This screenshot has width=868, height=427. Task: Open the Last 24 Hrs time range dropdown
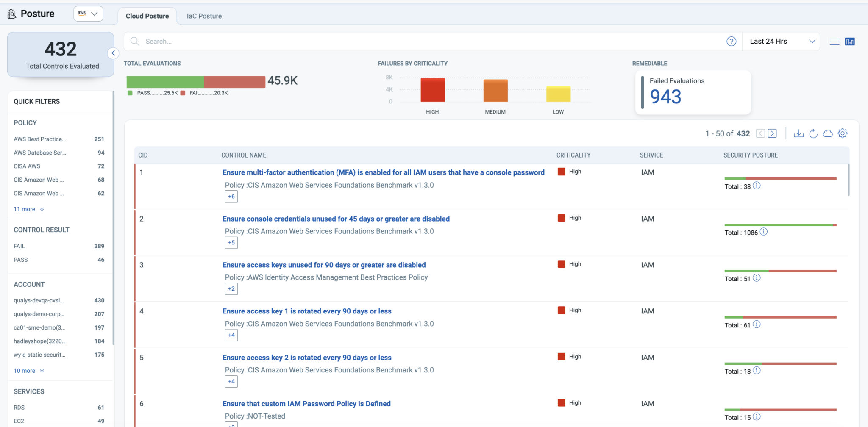[x=781, y=42]
